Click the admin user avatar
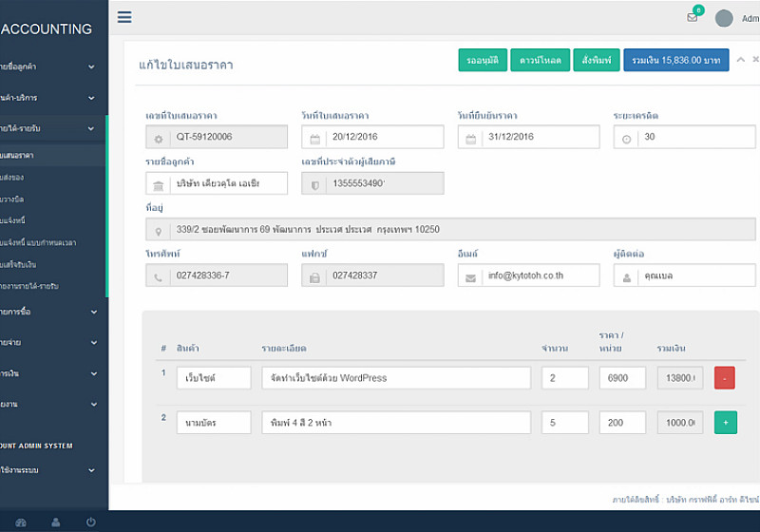Image resolution: width=760 pixels, height=532 pixels. 724,18
